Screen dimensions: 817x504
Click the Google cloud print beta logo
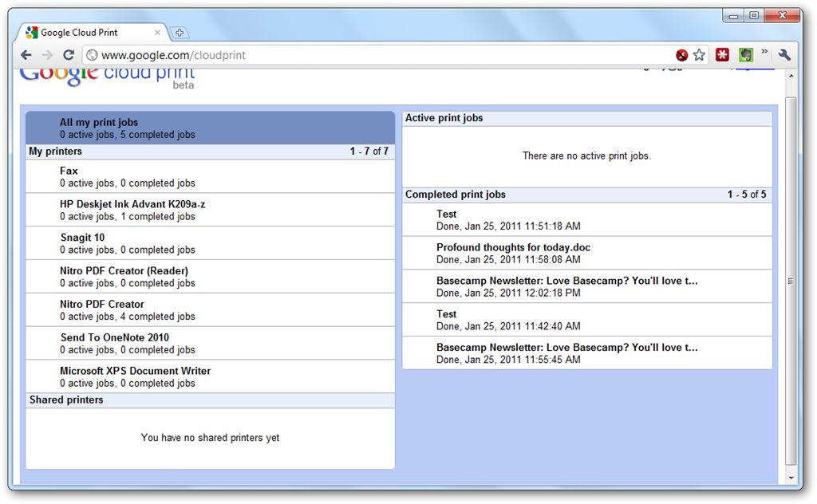tap(108, 78)
